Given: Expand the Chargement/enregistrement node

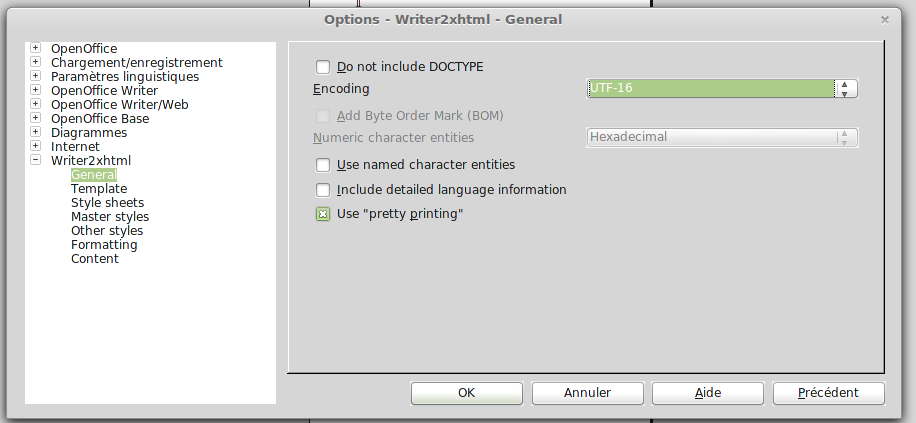Looking at the screenshot, I should coord(36,61).
